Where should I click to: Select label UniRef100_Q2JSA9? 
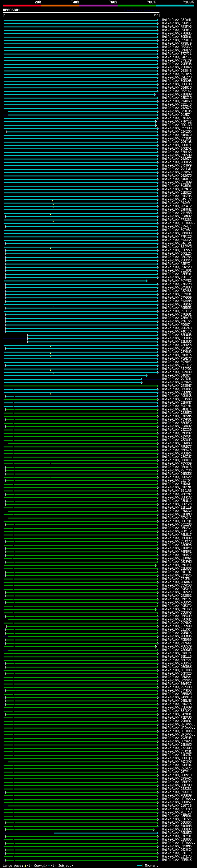(176, 399)
